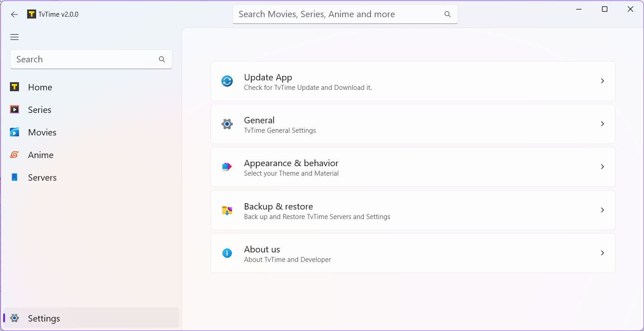Click the back arrow in title bar
This screenshot has height=331, width=644.
(14, 14)
